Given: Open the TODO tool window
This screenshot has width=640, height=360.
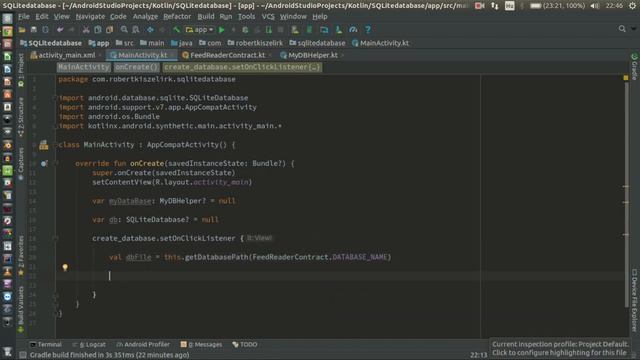Looking at the screenshot, I should pos(245,344).
